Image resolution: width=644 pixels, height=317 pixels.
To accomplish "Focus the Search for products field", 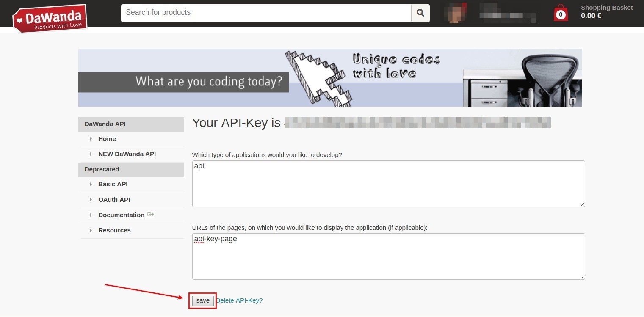I will pos(266,13).
